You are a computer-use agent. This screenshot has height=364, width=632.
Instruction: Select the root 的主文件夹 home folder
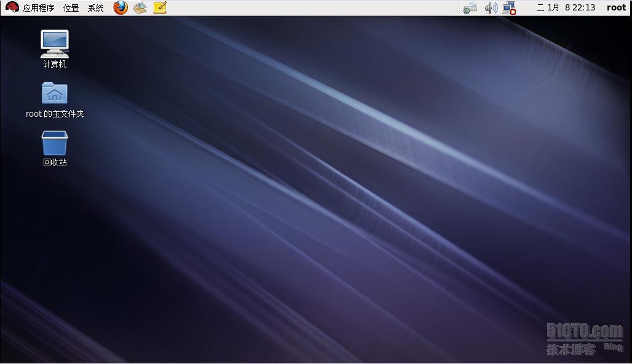pyautogui.click(x=55, y=100)
